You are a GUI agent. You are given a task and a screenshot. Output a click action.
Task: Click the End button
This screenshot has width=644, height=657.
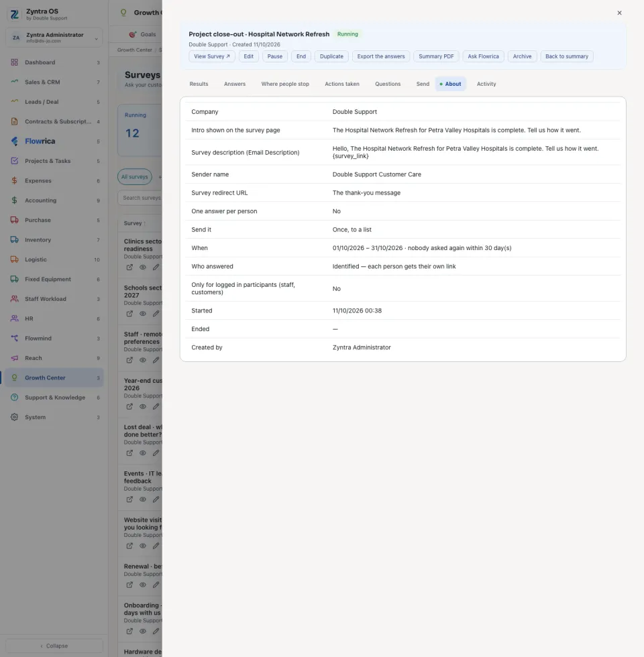301,56
